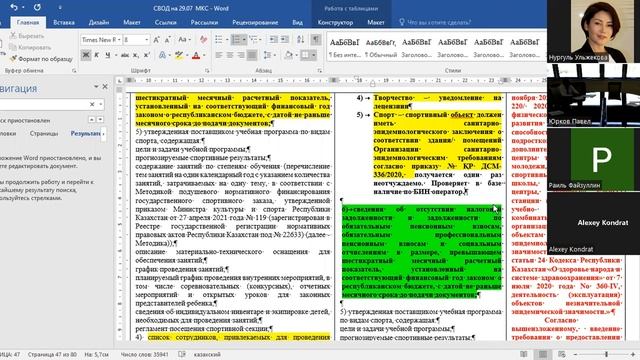This screenshot has width=640, height=360.
Task: Cut selection with Вырезать
Action: tap(27, 36)
